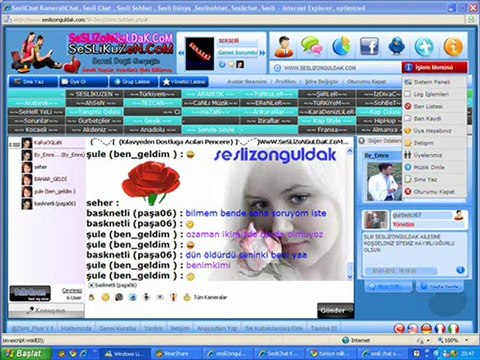The image size is (480, 360).
Task: Click the Profilim link
Action: [x=285, y=82]
